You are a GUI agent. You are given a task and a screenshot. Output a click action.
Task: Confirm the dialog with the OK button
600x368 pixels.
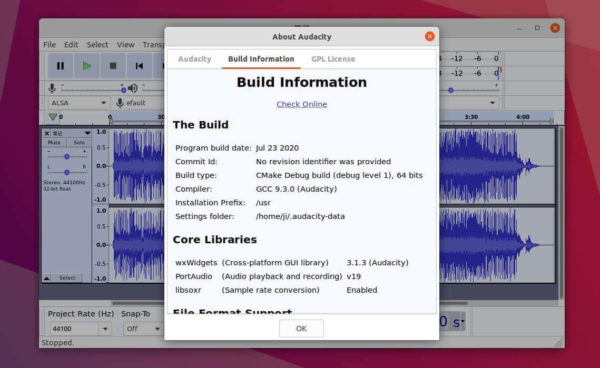pos(301,329)
